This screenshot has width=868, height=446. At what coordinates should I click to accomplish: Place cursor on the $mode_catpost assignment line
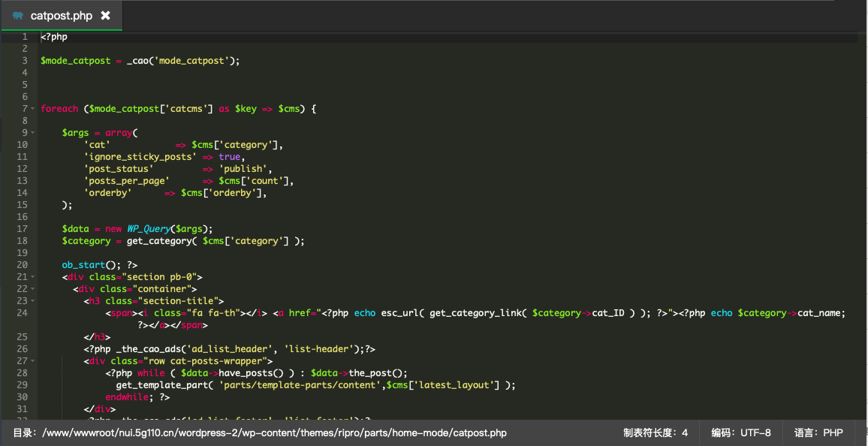click(140, 61)
